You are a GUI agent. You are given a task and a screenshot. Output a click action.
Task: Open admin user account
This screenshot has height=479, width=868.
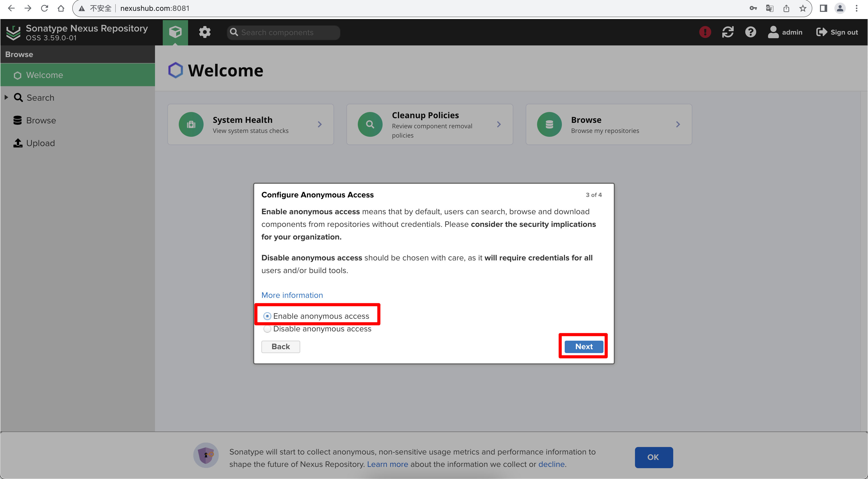pos(785,32)
